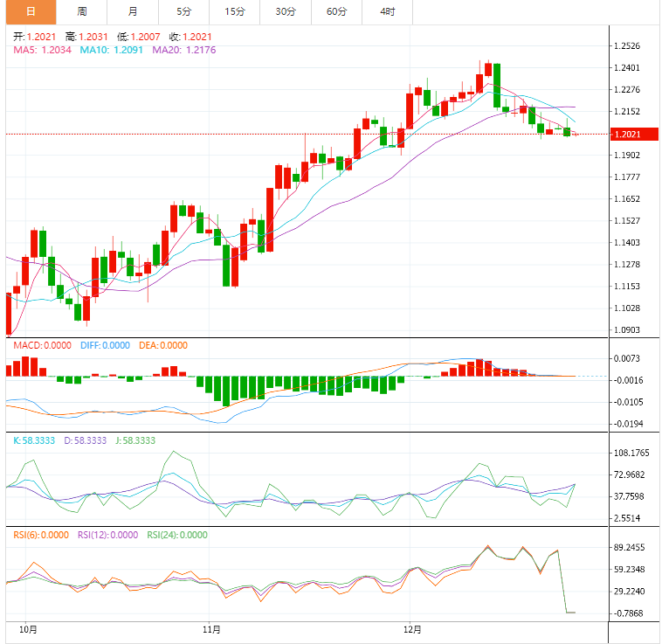Click the MA5: 1.2034 label
This screenshot has width=662, height=644.
42,50
